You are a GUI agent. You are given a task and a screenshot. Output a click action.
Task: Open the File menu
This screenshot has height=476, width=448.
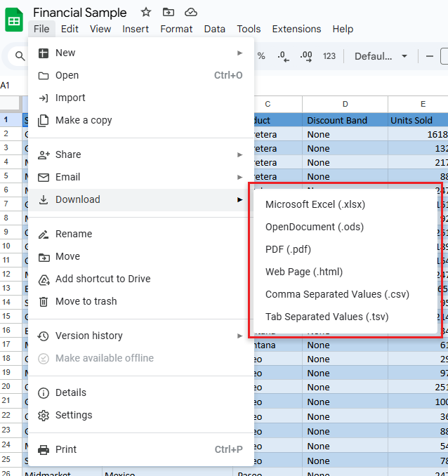point(41,29)
